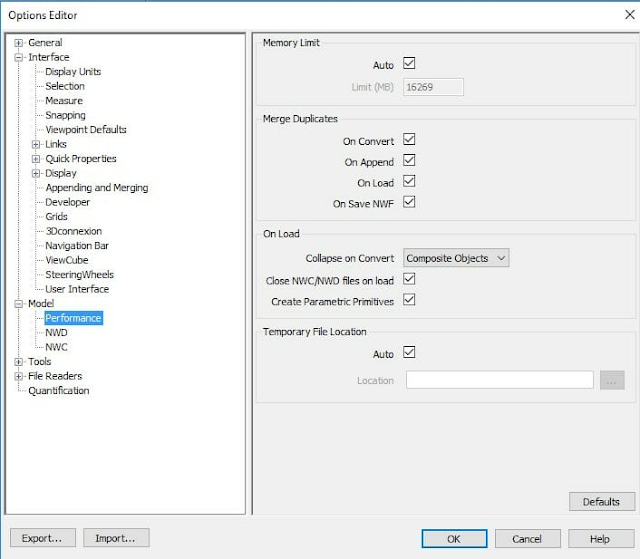
Task: Expand the Links node
Action: (36, 144)
